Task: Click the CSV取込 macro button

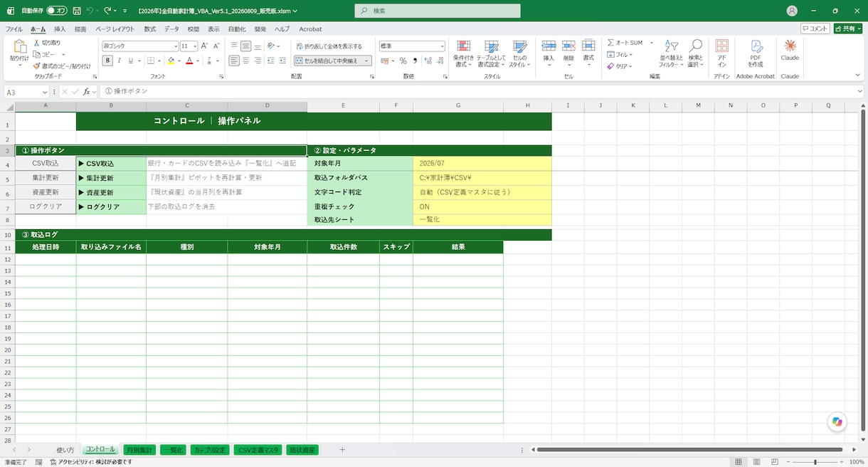Action: 46,163
